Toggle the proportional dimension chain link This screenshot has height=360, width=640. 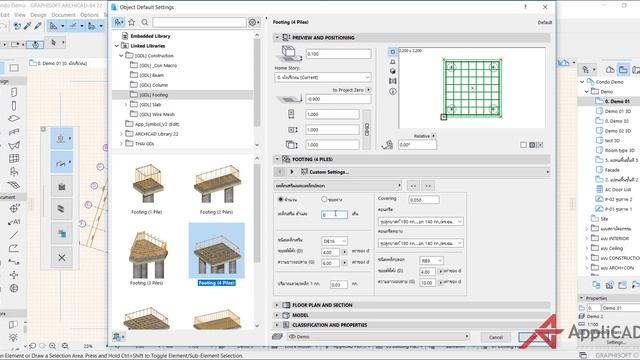pyautogui.click(x=367, y=129)
